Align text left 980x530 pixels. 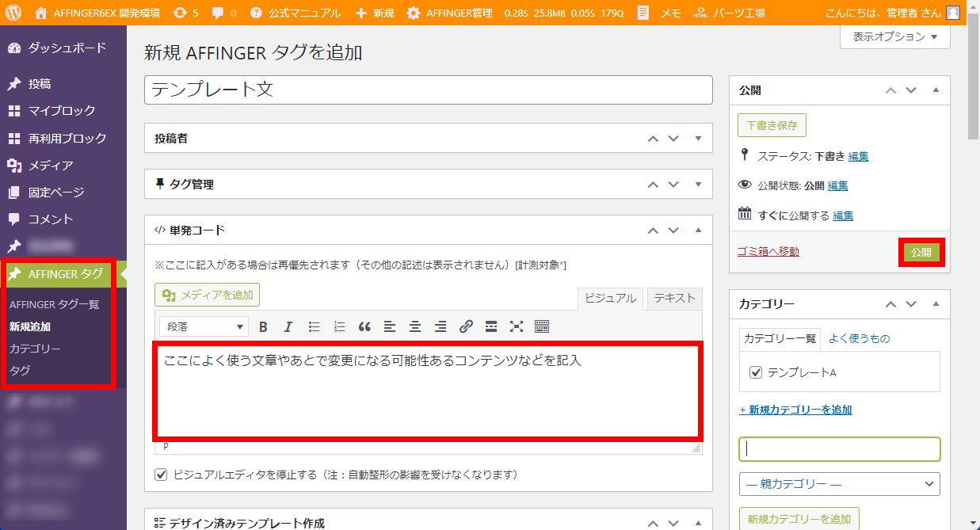[390, 326]
